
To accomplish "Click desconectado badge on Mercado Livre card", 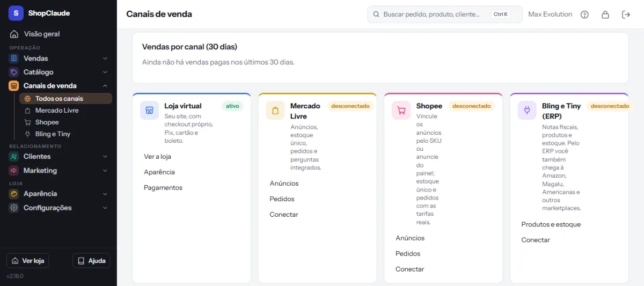I will click(x=350, y=106).
